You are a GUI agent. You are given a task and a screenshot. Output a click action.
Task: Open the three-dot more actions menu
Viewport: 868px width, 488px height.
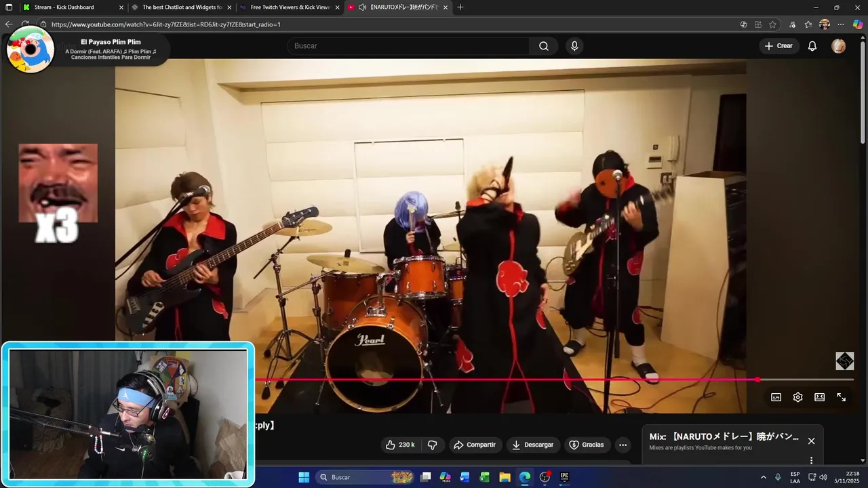click(x=623, y=445)
